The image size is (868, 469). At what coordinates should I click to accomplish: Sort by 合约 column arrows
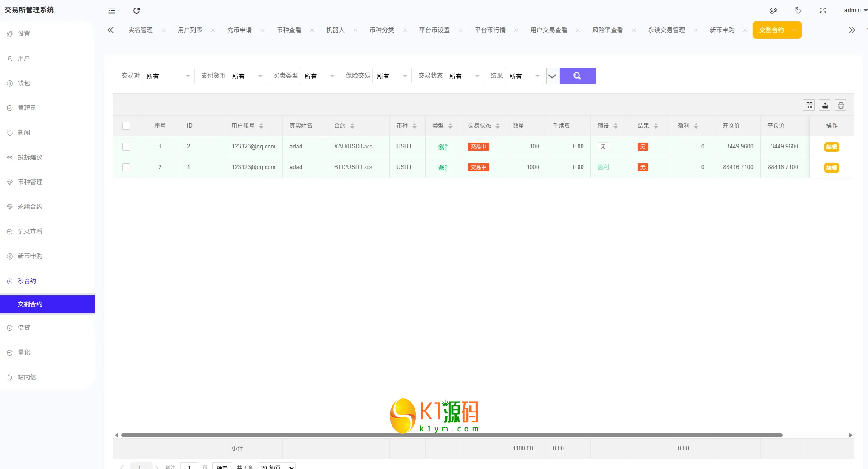pos(352,126)
